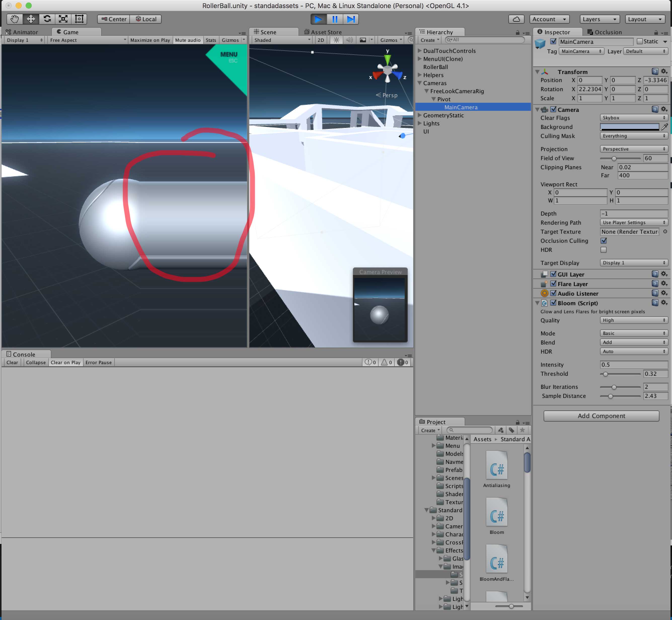Screen dimensions: 672x620
Task: Click Project favorites star icon
Action: [522, 430]
